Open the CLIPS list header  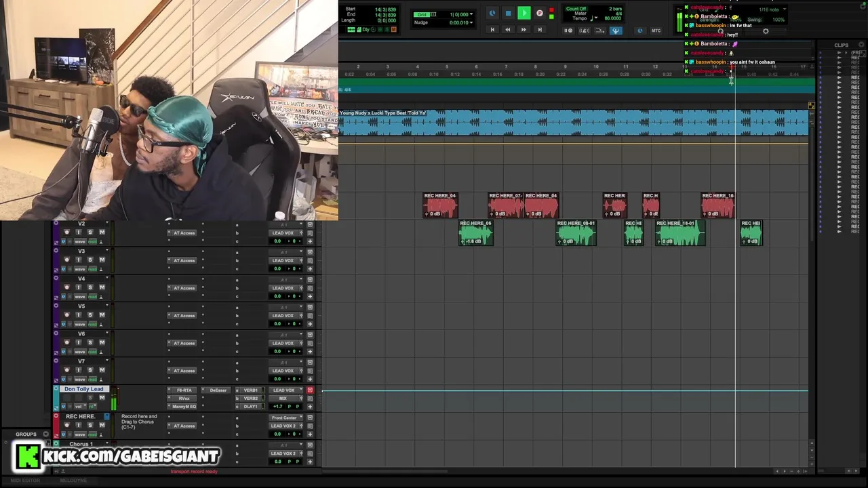(842, 45)
